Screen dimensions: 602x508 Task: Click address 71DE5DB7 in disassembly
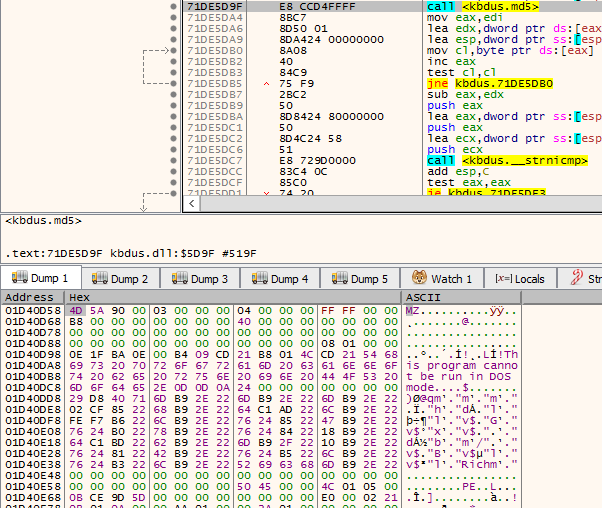click(x=215, y=94)
